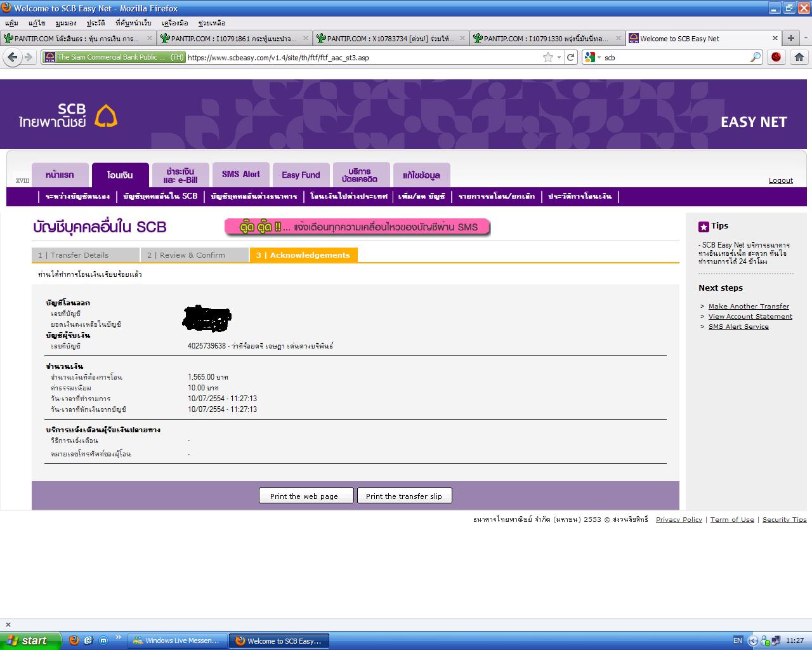Open the Term of Use link
The width and height of the screenshot is (812, 650).
(x=732, y=519)
